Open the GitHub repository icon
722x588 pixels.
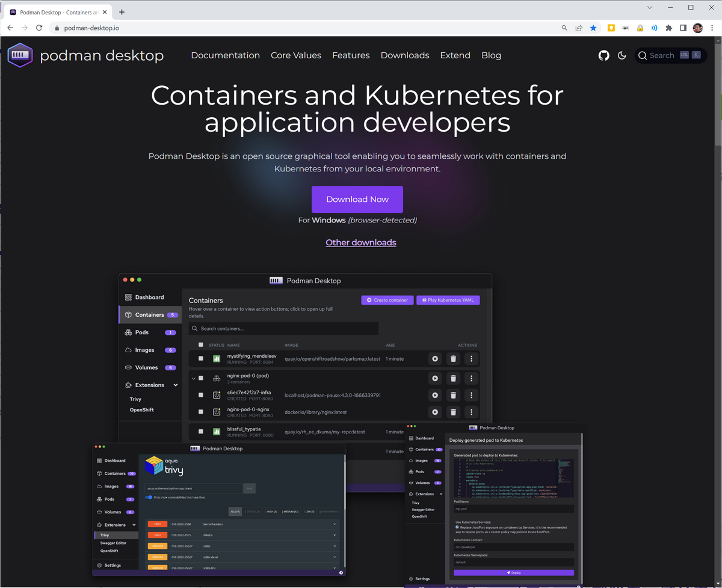click(603, 55)
